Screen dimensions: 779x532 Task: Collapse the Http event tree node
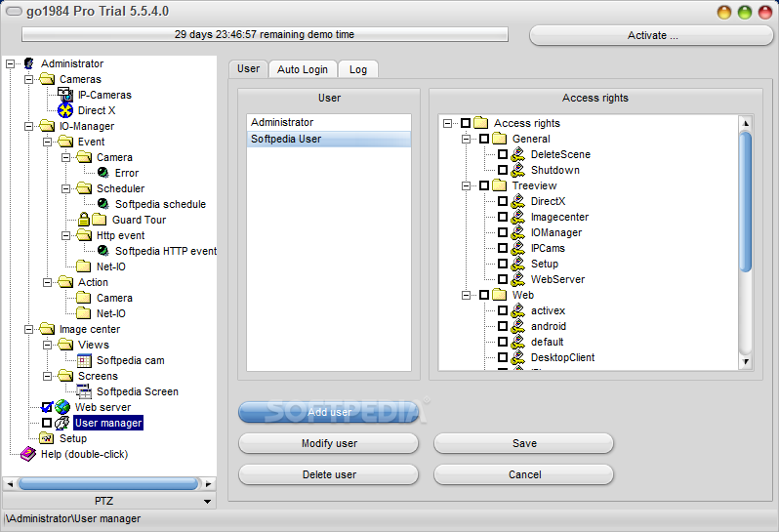tap(65, 235)
